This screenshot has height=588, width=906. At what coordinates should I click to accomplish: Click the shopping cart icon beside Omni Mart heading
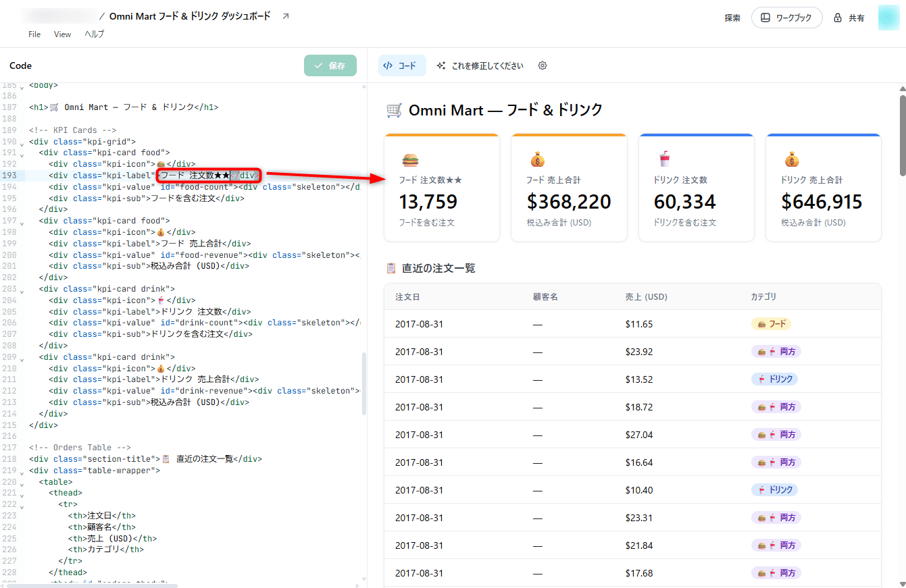[x=394, y=110]
